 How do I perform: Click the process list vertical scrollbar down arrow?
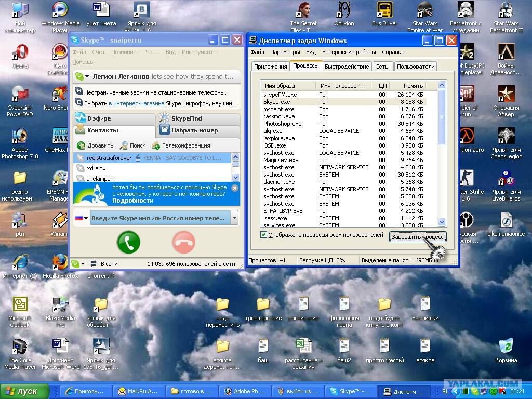coord(442,222)
